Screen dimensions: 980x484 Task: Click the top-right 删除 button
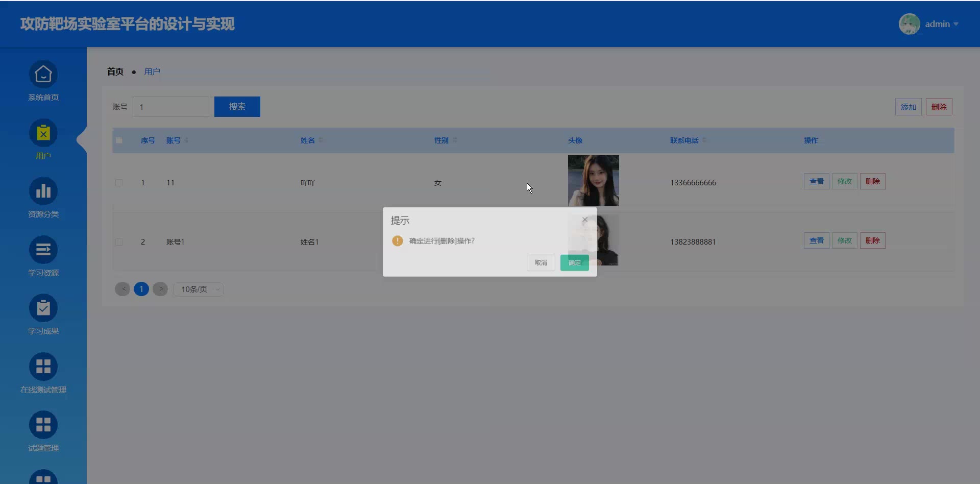939,107
